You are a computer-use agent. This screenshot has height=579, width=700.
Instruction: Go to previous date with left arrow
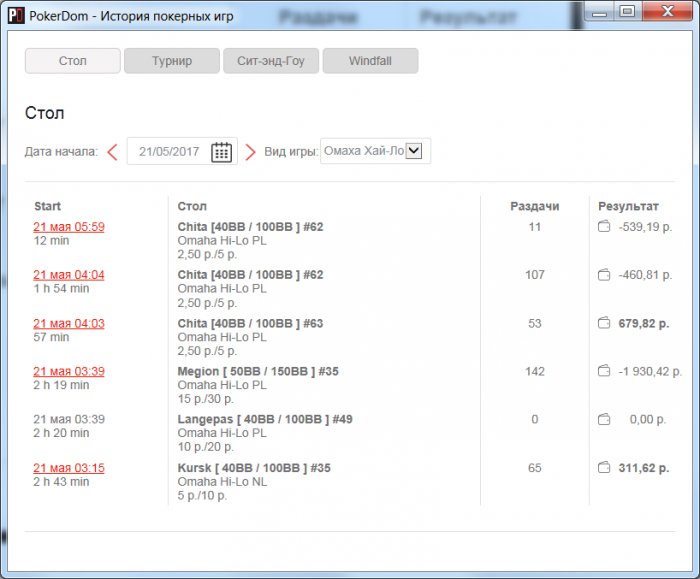point(112,152)
